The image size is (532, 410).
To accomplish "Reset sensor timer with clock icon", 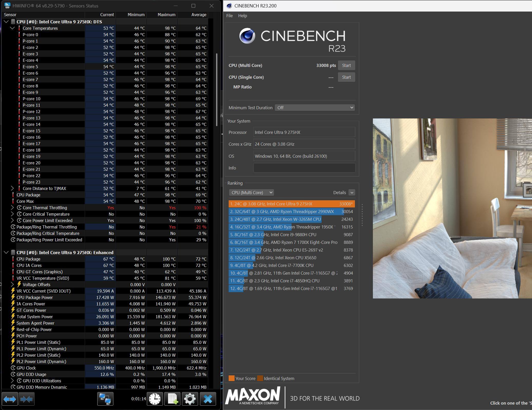I will (x=155, y=399).
